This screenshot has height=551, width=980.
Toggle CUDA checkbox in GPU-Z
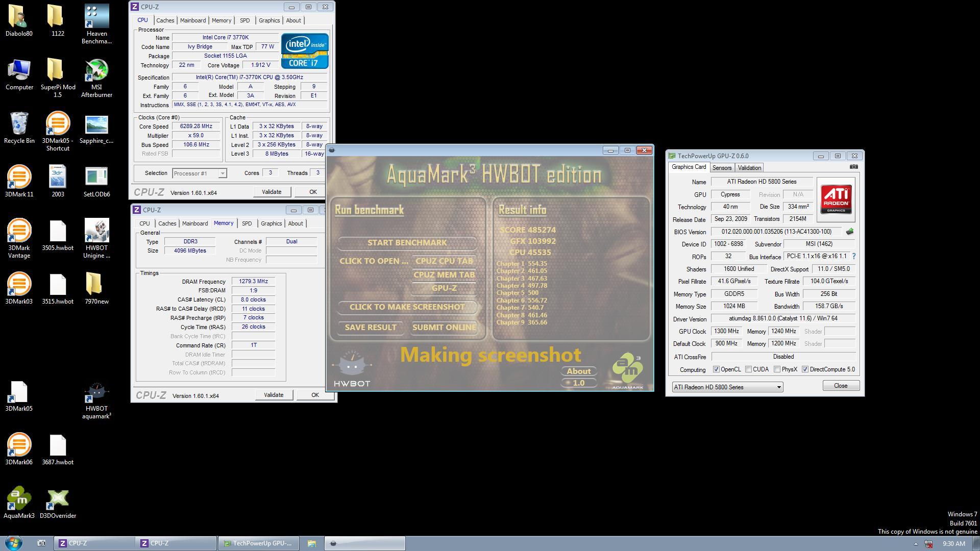[x=748, y=369]
